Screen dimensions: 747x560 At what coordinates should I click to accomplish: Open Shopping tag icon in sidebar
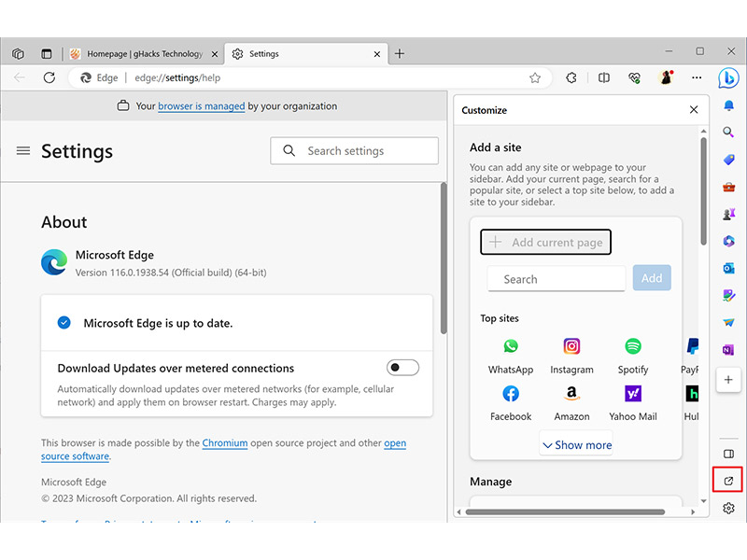coord(728,160)
